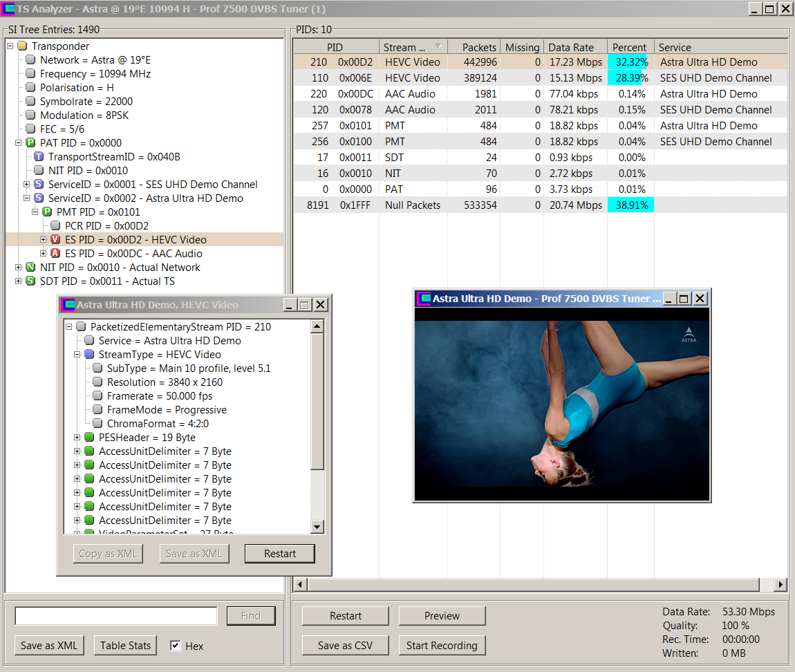Collapse the PMT PID = 0x0101 node
This screenshot has width=795, height=672.
click(x=35, y=212)
